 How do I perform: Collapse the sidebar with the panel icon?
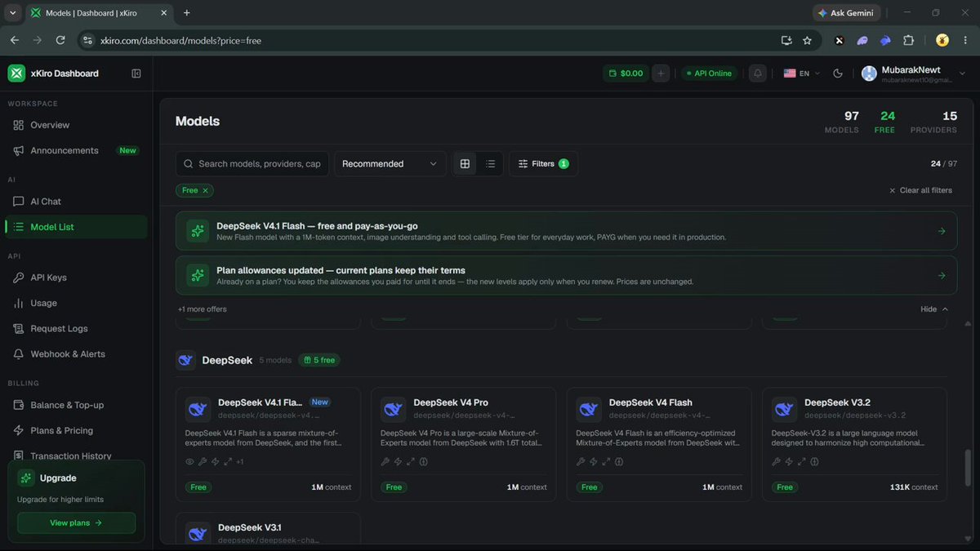pyautogui.click(x=136, y=73)
